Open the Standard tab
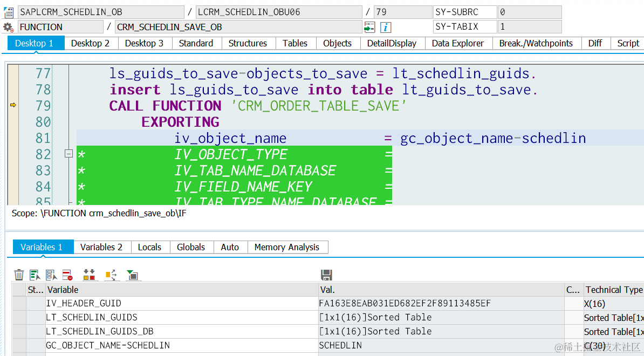This screenshot has height=356, width=644. point(196,43)
